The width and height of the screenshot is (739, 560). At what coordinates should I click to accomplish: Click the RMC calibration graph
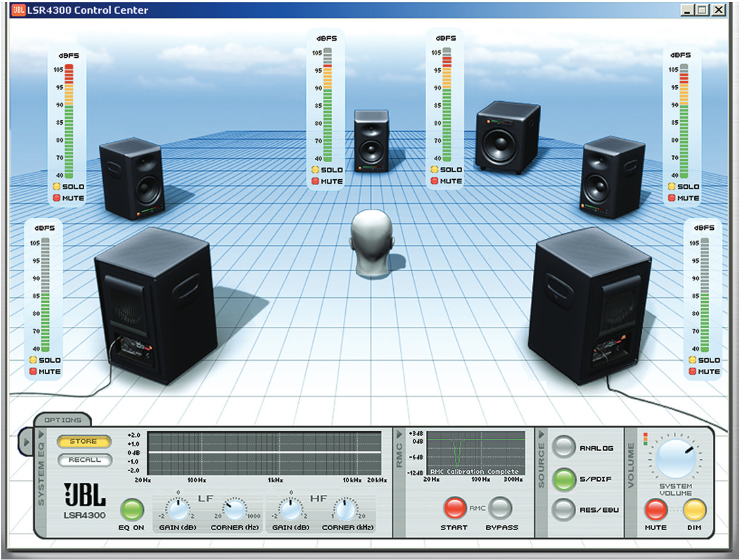point(476,453)
